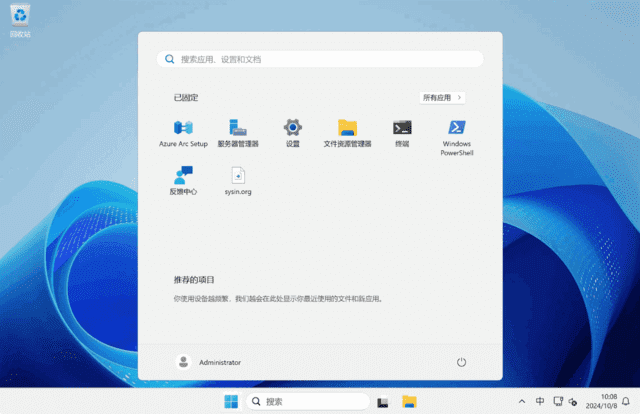The width and height of the screenshot is (640, 414).
Task: Open the clock showing 10:08
Action: pos(606,402)
